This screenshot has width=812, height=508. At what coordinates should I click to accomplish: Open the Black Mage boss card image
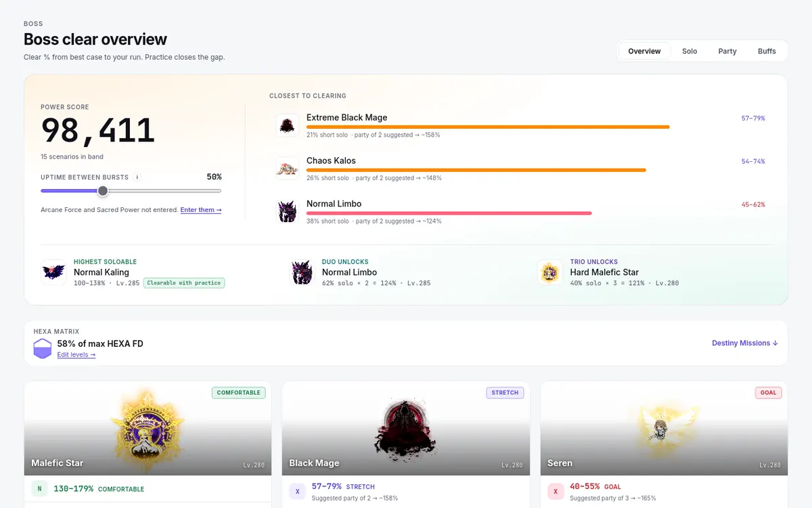(x=406, y=428)
